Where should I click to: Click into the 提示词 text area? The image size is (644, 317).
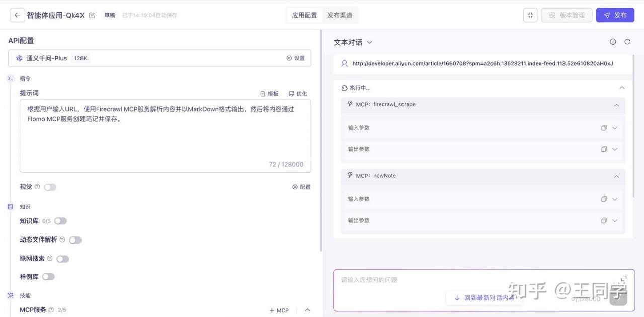click(x=165, y=136)
